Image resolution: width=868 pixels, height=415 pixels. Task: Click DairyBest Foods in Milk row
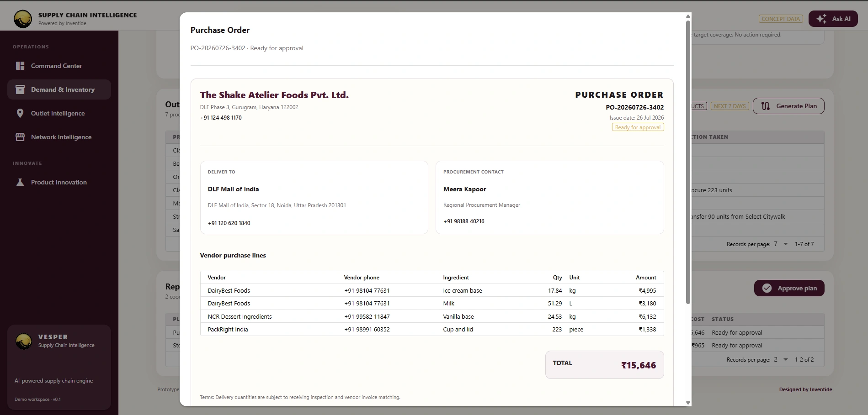[229, 303]
